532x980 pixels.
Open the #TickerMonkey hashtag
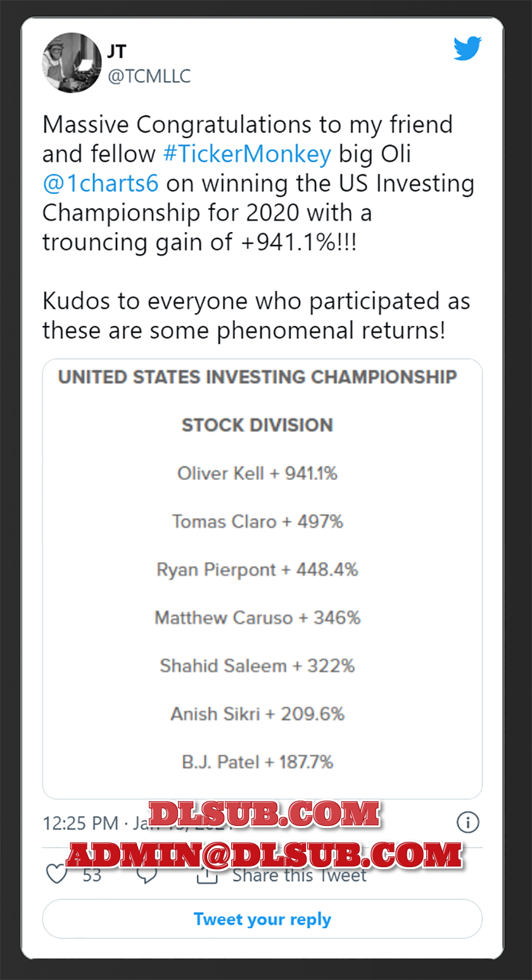pyautogui.click(x=246, y=154)
